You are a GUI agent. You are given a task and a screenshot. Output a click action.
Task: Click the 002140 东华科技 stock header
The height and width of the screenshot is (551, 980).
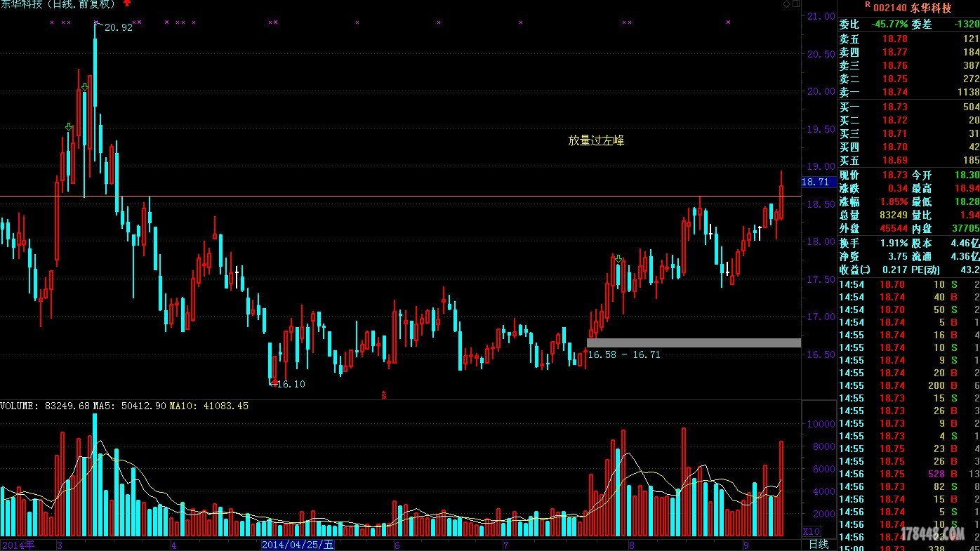point(912,8)
